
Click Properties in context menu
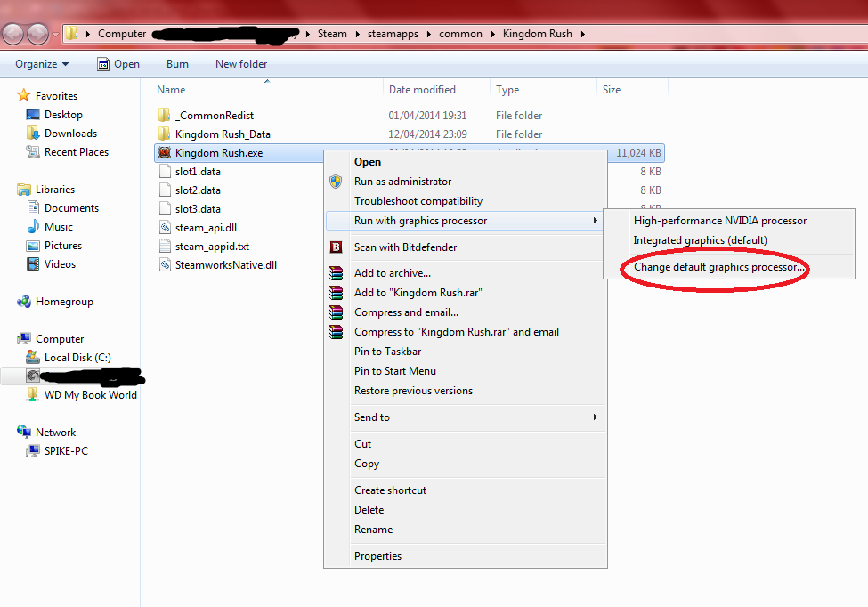point(465,556)
